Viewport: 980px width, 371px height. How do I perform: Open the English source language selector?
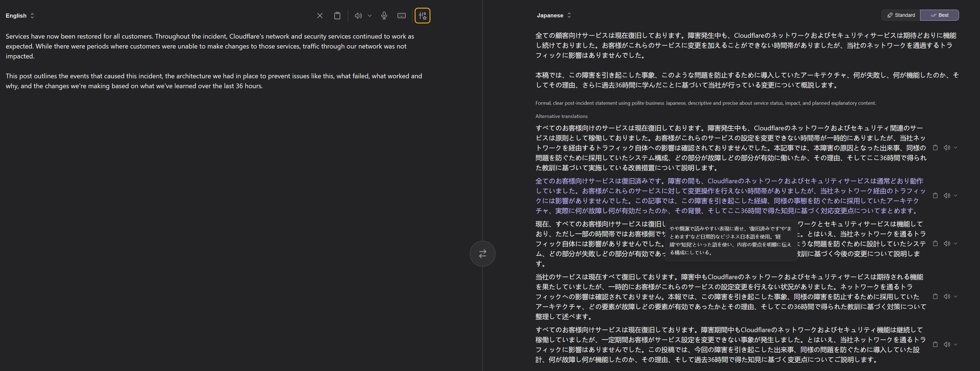(20, 16)
